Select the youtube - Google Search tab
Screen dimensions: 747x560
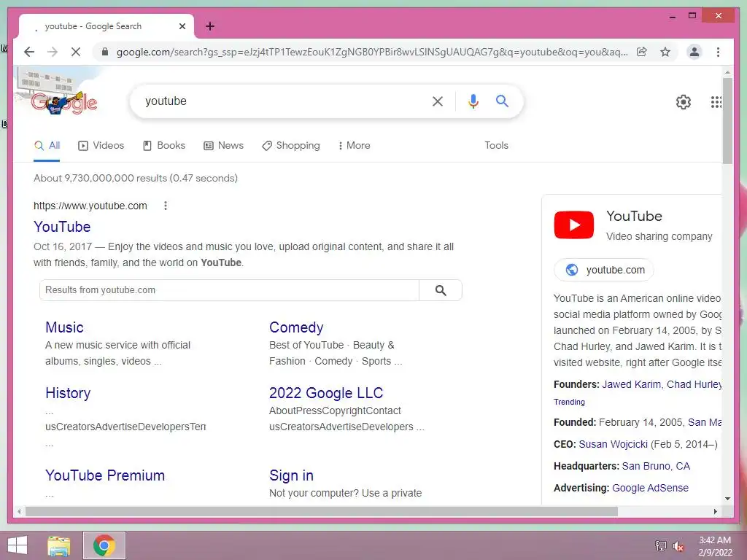click(x=107, y=26)
